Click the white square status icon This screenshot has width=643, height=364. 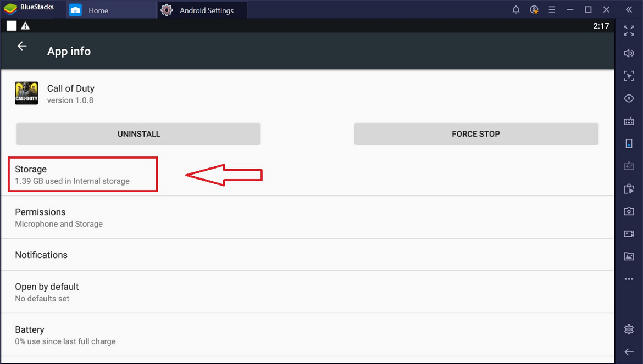(x=12, y=26)
